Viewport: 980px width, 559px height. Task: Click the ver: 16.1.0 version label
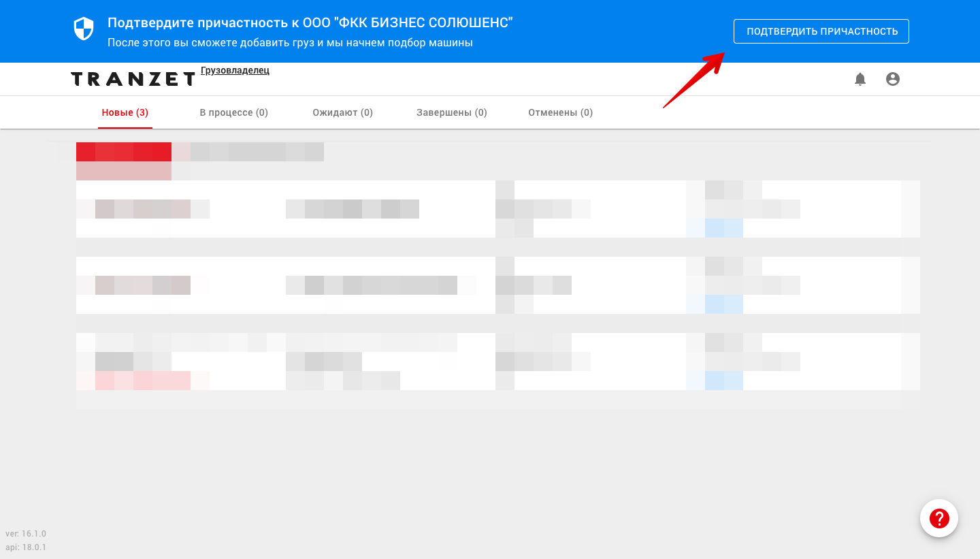click(x=26, y=534)
